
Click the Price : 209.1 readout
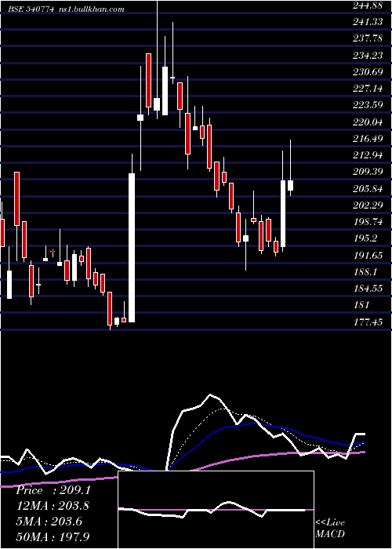pyautogui.click(x=53, y=490)
